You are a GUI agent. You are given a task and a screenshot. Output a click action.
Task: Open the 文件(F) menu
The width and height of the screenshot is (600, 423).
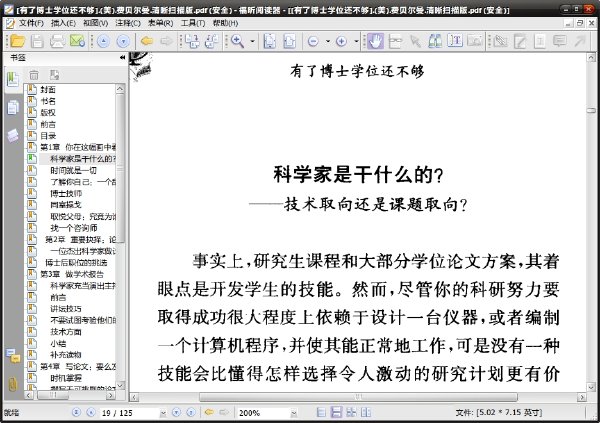coord(31,23)
